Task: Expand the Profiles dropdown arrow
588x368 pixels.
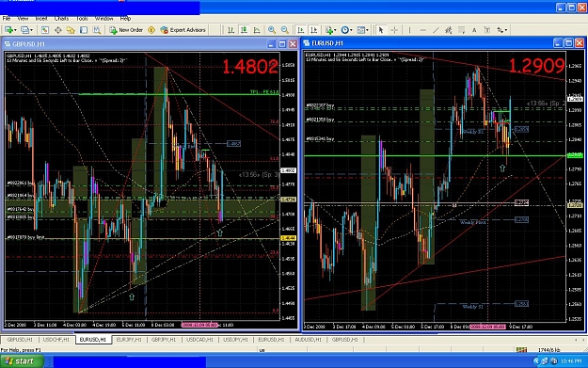Action: click(x=31, y=30)
